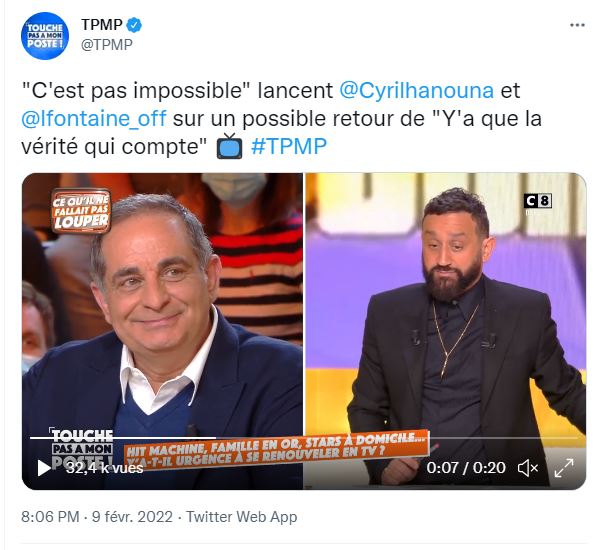
Task: Open the @Cyrilhanouna mention
Action: 416,91
